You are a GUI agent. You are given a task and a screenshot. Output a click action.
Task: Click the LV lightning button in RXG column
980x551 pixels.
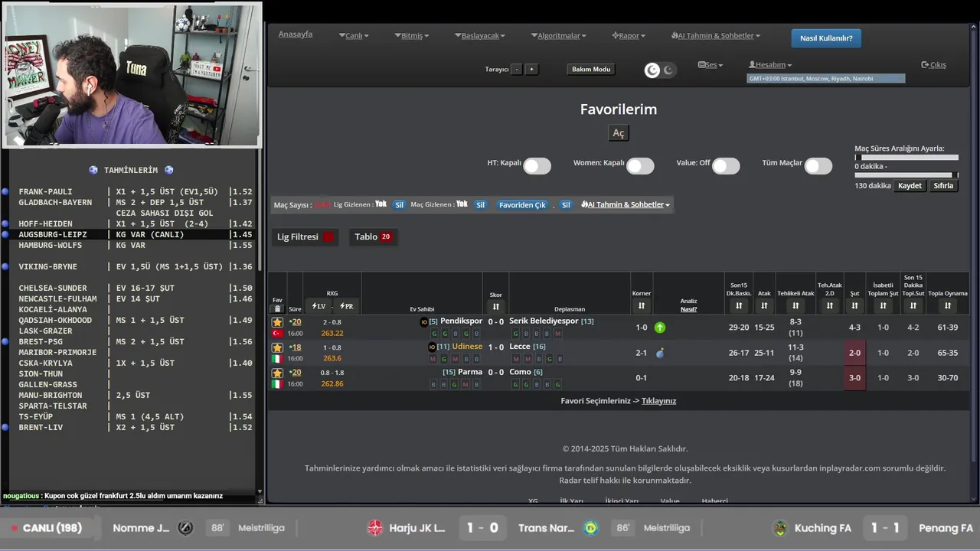(x=318, y=306)
